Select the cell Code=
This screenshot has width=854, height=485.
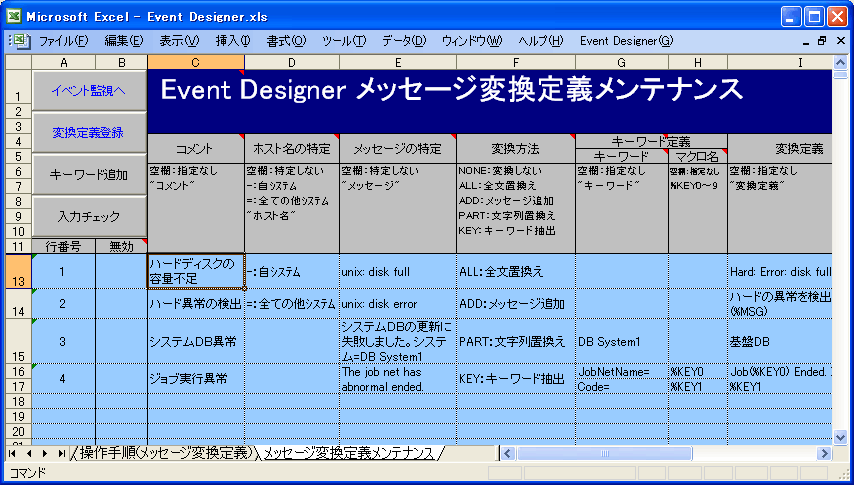622,386
